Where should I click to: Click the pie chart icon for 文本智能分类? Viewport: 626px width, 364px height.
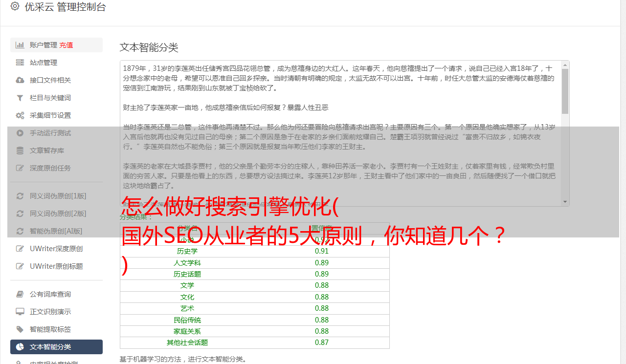(x=20, y=347)
